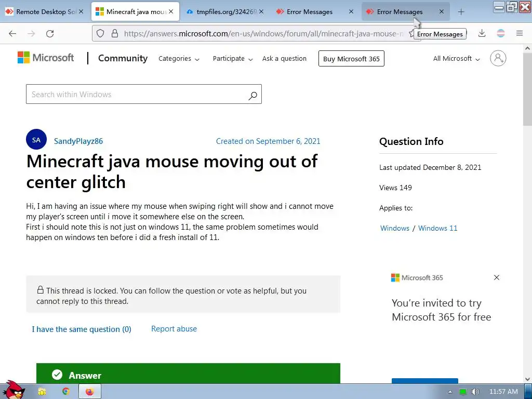Click I have the same question link
Viewport: 532px width, 399px height.
(82, 329)
